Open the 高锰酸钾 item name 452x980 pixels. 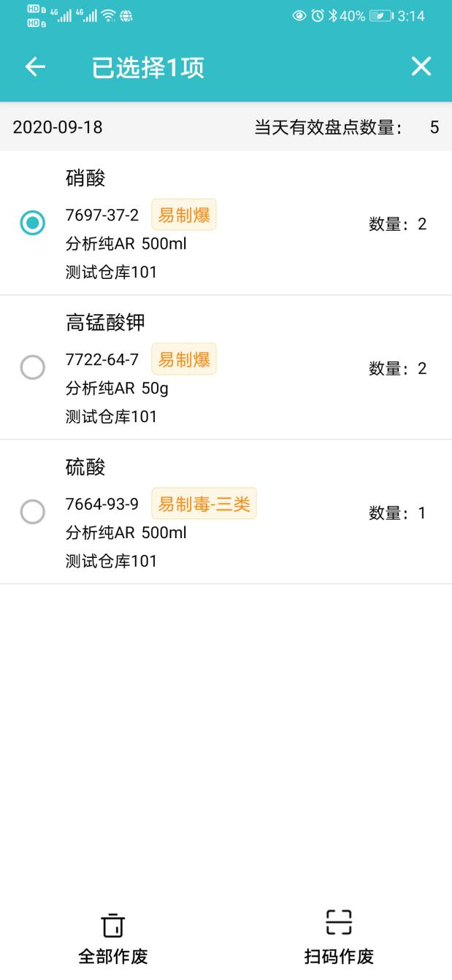click(x=105, y=322)
